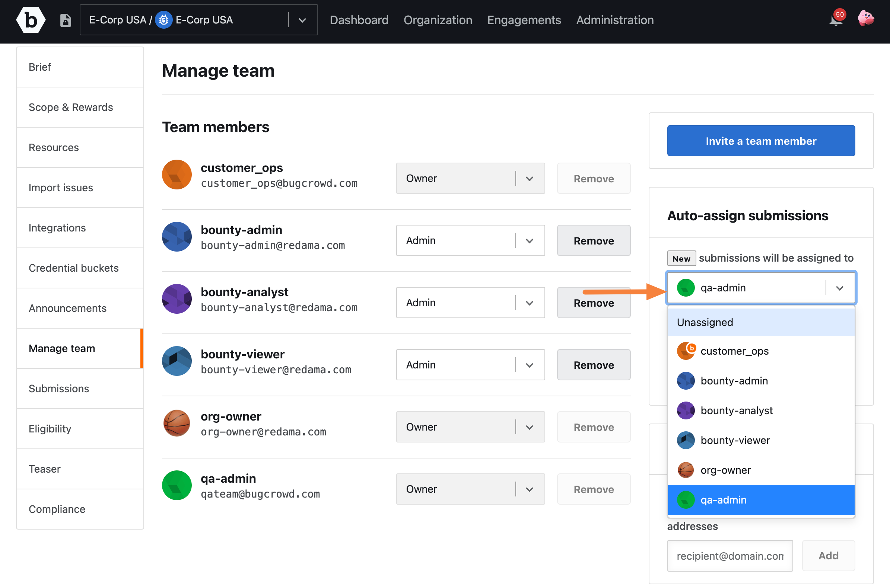Click customer_ops@bugcrowd.com email text
The image size is (890, 588).
(x=279, y=183)
